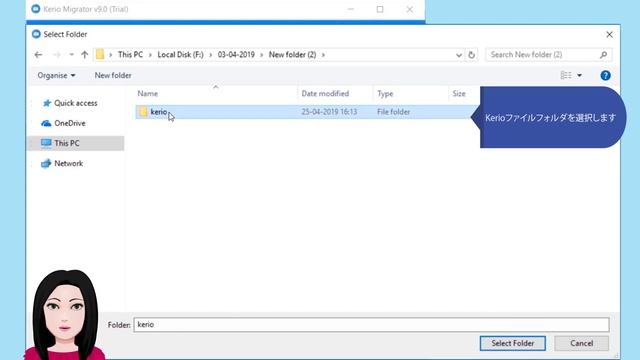Open OneDrive in navigation pane
Viewport: 640px width, 360px height.
[69, 123]
